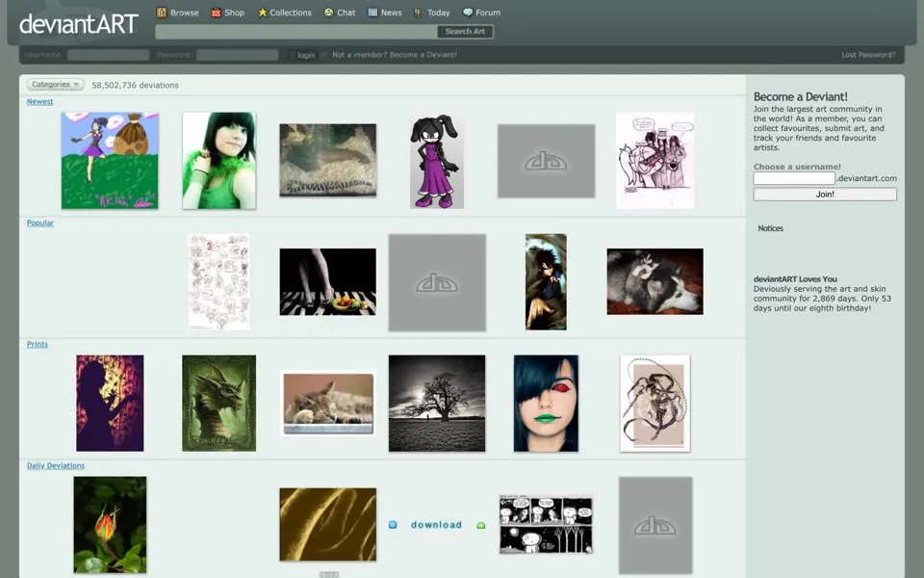
Task: Click the blue icon left of 'download'
Action: [x=393, y=525]
